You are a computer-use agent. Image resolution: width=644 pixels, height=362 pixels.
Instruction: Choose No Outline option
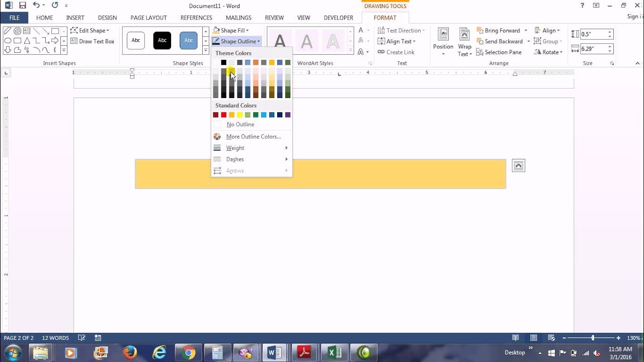click(252, 125)
